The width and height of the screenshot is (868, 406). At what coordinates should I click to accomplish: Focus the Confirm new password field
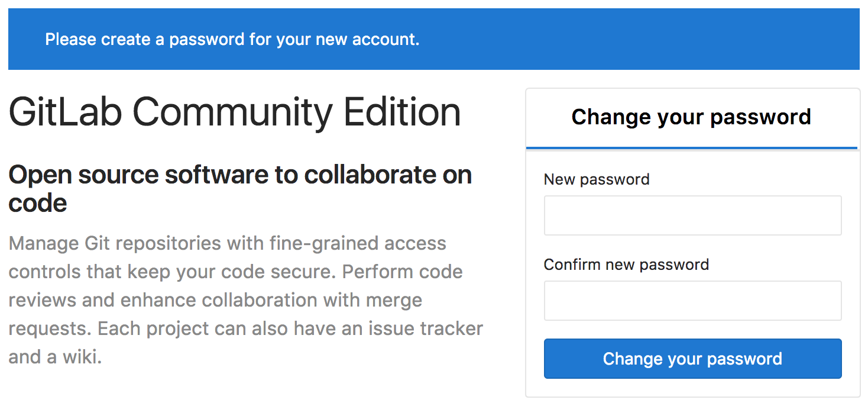pos(692,301)
